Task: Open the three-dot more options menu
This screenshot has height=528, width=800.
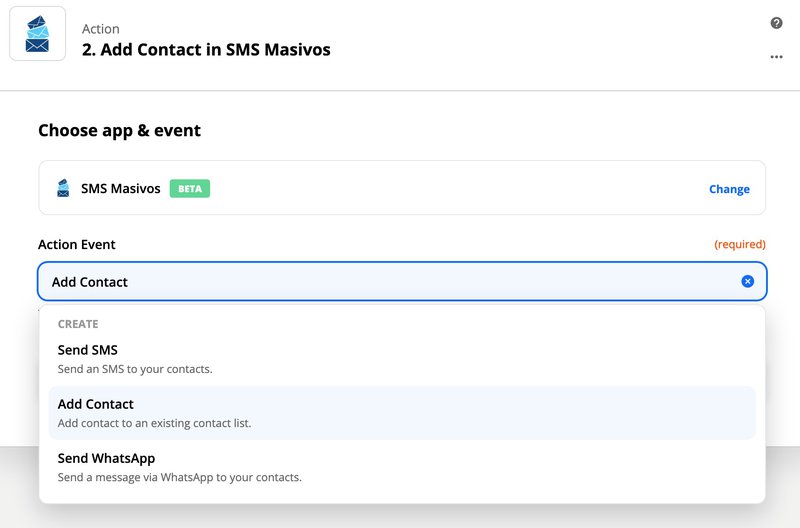Action: (x=776, y=57)
